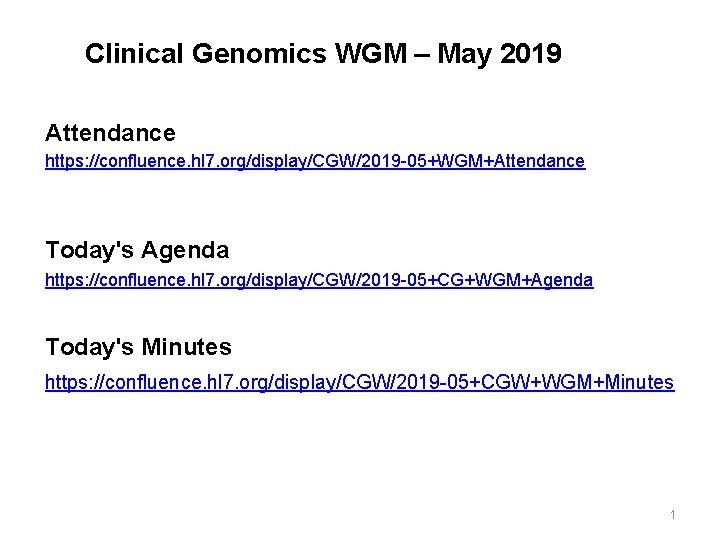Open the 2019-05 WGM Attendance Confluence link
This screenshot has width=720, height=540.
[315, 161]
